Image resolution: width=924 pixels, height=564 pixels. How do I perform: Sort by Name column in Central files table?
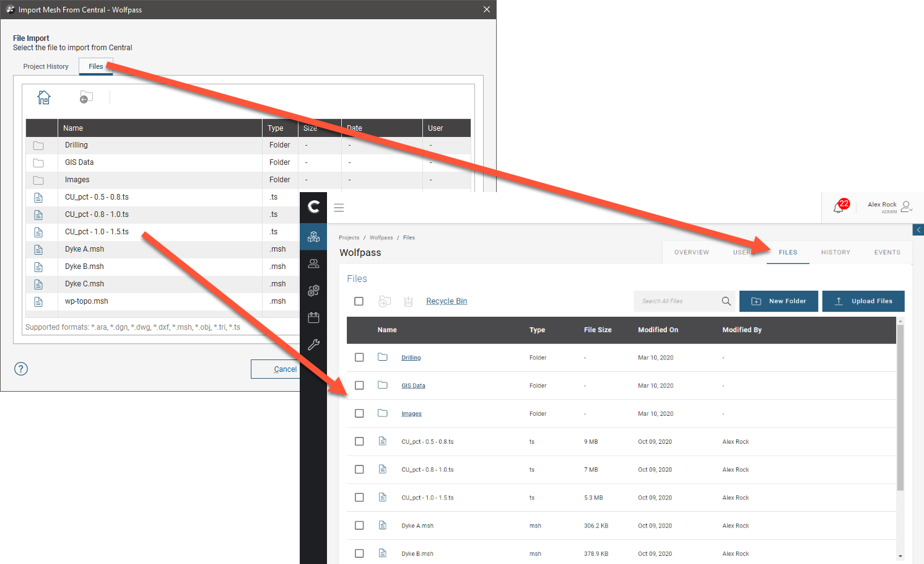(x=387, y=330)
